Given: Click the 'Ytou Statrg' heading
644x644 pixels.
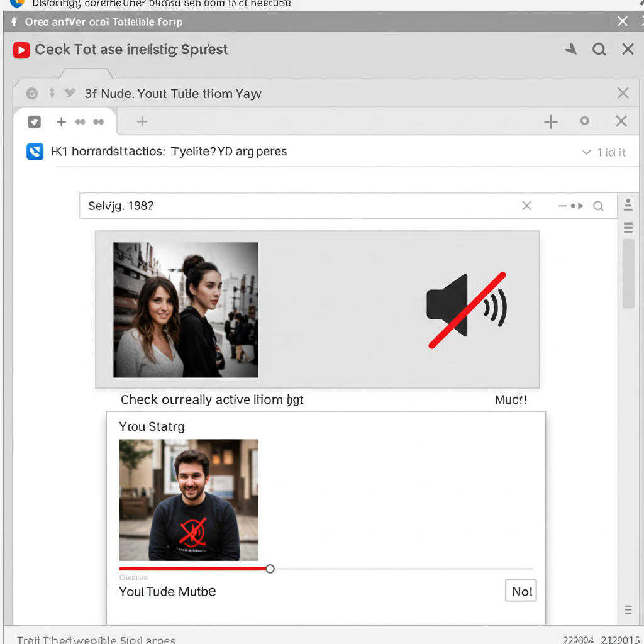Looking at the screenshot, I should [x=152, y=426].
